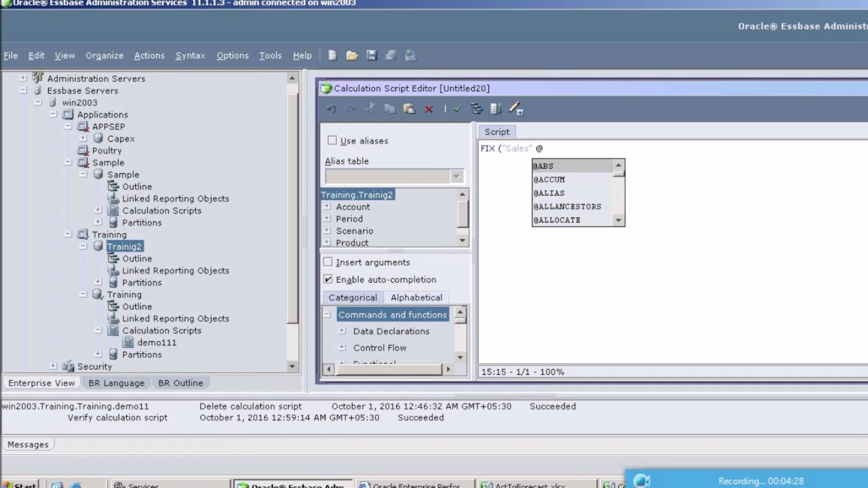Expand the Period dimension
Image resolution: width=868 pixels, height=488 pixels.
click(327, 219)
